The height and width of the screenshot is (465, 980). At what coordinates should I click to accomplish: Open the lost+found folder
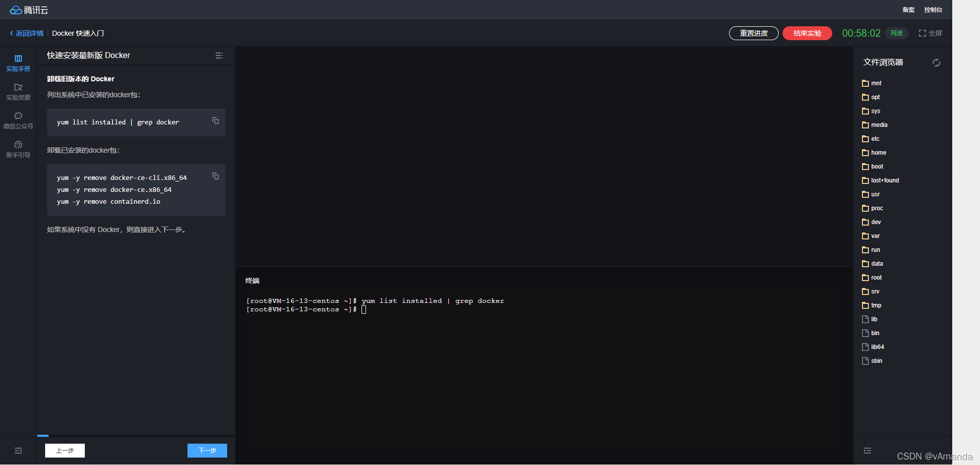pyautogui.click(x=881, y=180)
